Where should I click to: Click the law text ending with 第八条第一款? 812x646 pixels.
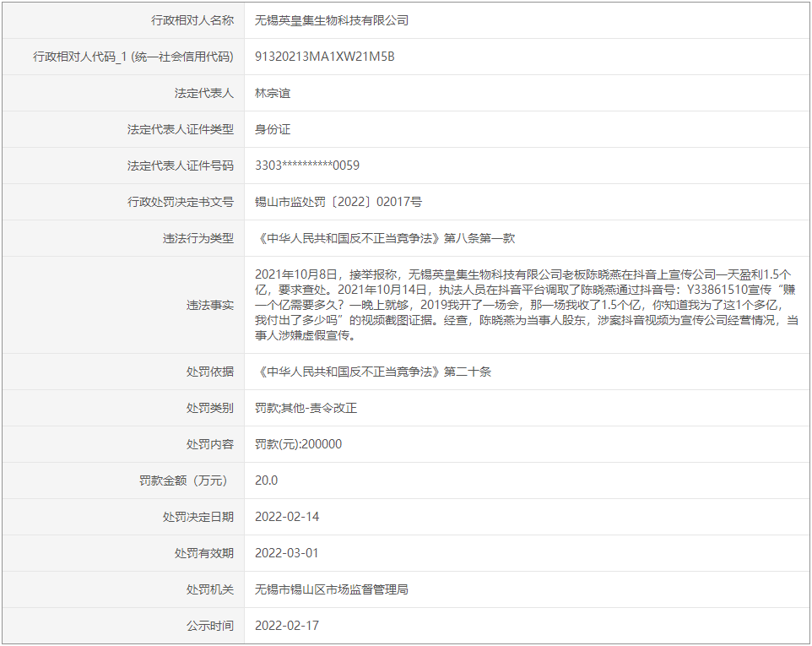[385, 238]
